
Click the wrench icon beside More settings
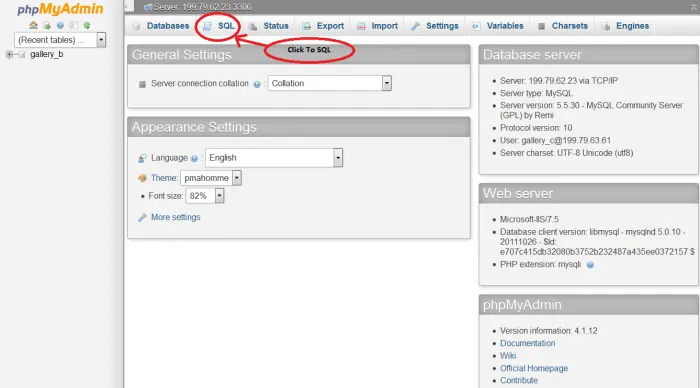point(142,217)
